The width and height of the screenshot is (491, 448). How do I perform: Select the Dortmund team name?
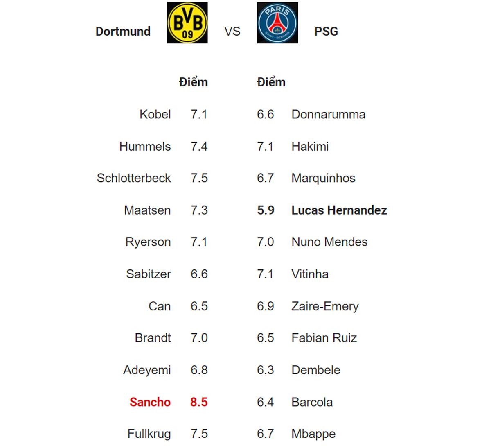coord(123,32)
